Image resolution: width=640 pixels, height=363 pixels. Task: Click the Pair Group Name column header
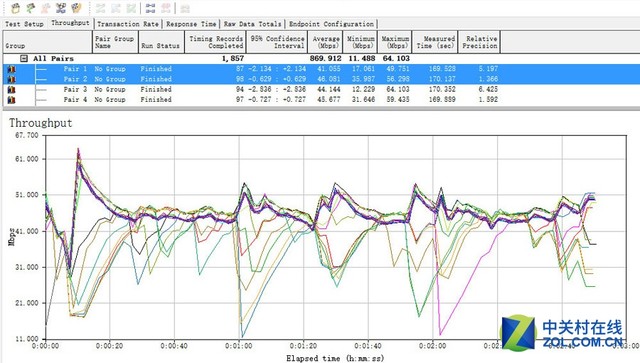115,42
